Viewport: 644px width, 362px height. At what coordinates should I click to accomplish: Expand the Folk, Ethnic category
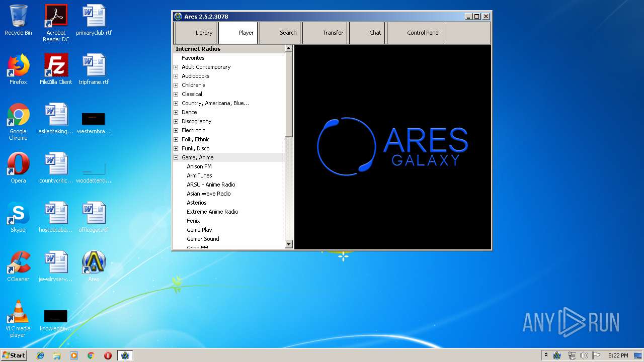(176, 139)
